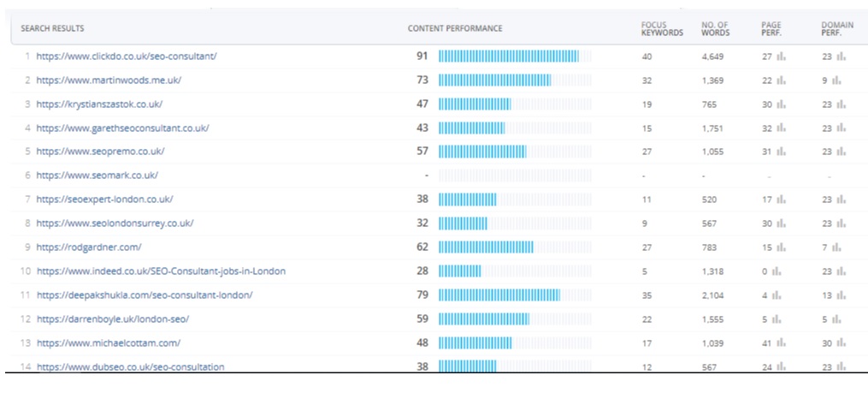Open the krystianszastok.co.uk result link
This screenshot has height=399, width=868.
pyautogui.click(x=99, y=104)
